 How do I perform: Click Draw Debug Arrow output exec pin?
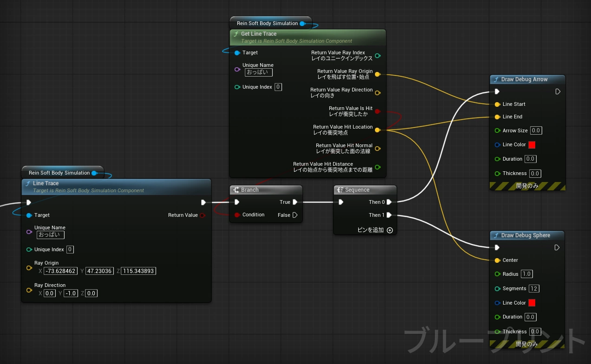pos(558,91)
